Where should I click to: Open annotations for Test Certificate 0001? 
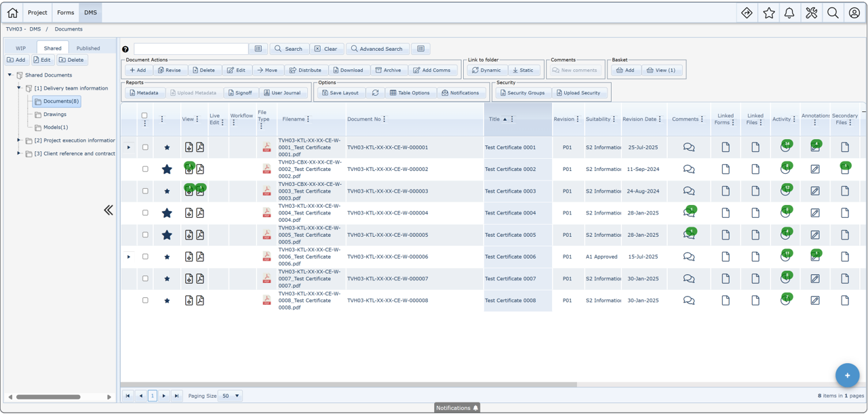(x=815, y=147)
